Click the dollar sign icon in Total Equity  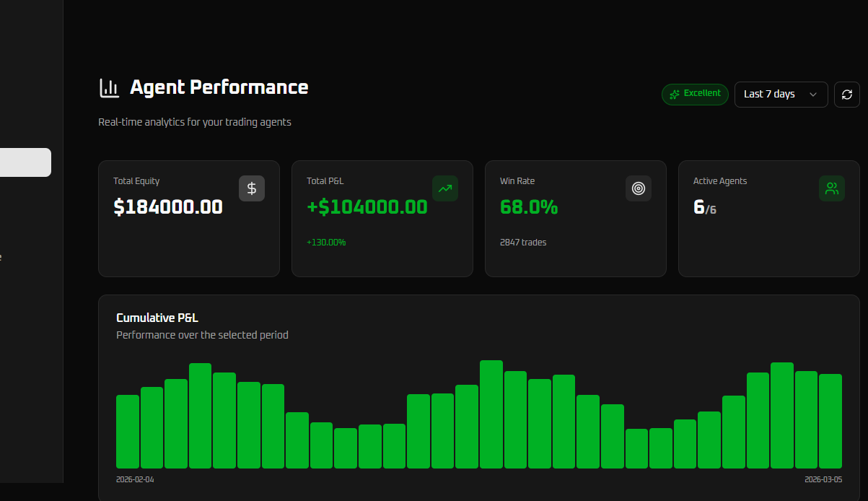click(252, 188)
